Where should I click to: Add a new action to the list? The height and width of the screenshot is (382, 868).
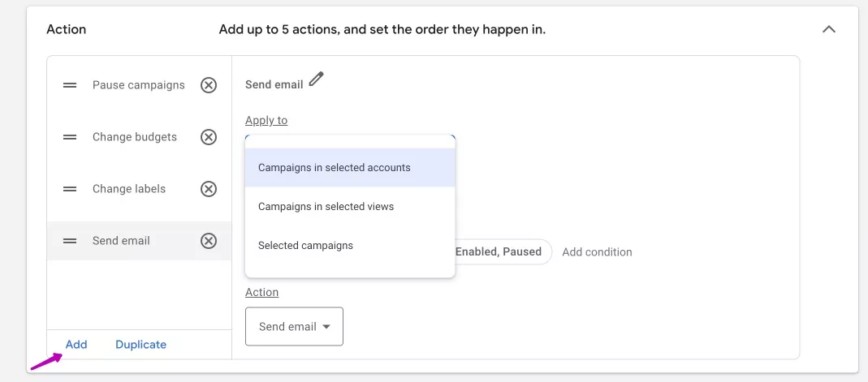[x=76, y=345]
